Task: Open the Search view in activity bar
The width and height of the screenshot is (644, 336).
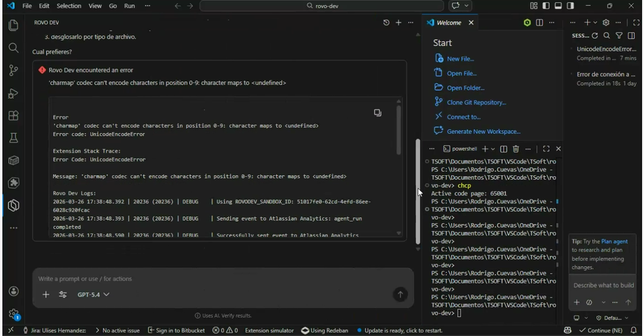Action: tap(13, 48)
